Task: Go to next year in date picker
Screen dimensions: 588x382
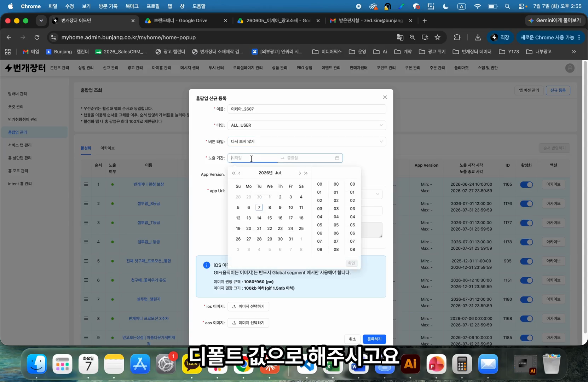Action: tap(306, 173)
